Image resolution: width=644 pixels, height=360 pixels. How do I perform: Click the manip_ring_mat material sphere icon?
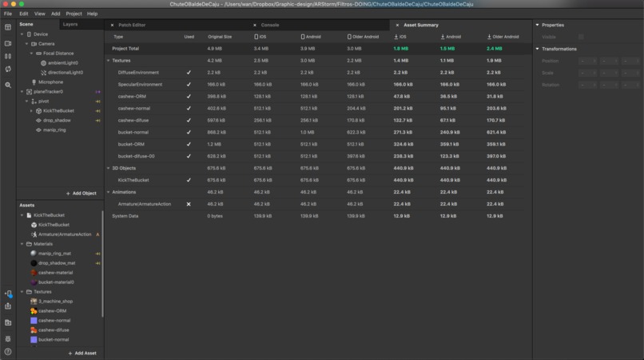tap(34, 254)
